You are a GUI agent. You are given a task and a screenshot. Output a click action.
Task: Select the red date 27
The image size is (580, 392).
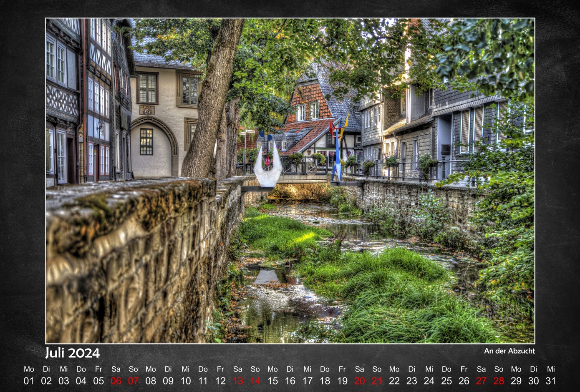click(x=481, y=381)
